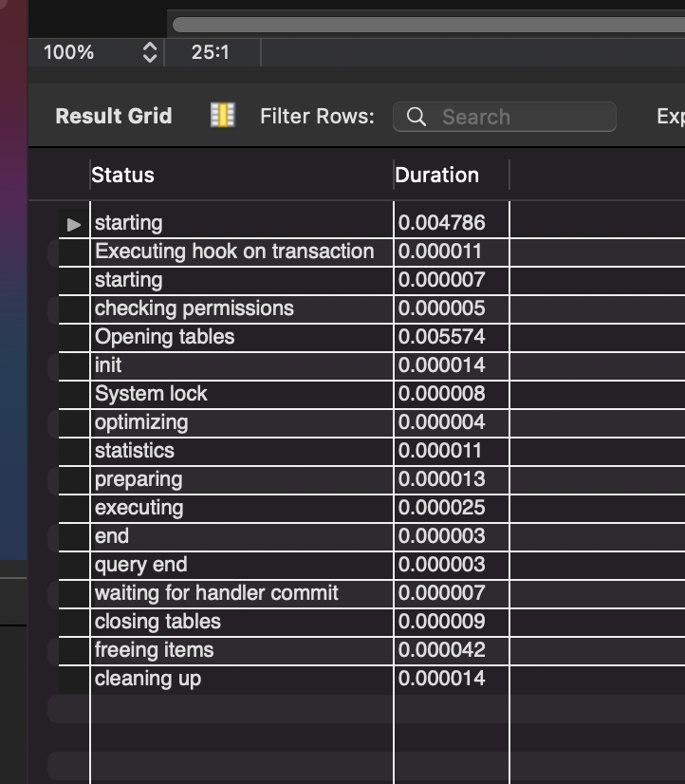Select the Status column header
The image size is (685, 784).
pos(241,175)
